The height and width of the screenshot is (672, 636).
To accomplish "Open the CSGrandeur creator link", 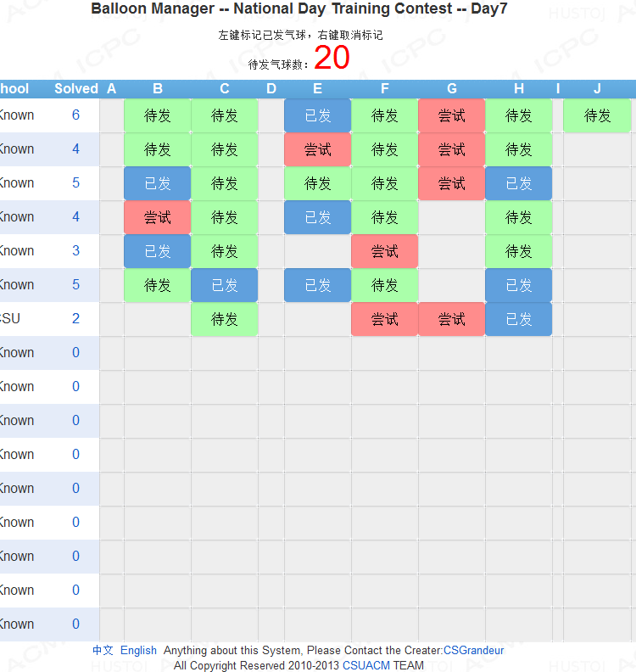I will coord(473,650).
